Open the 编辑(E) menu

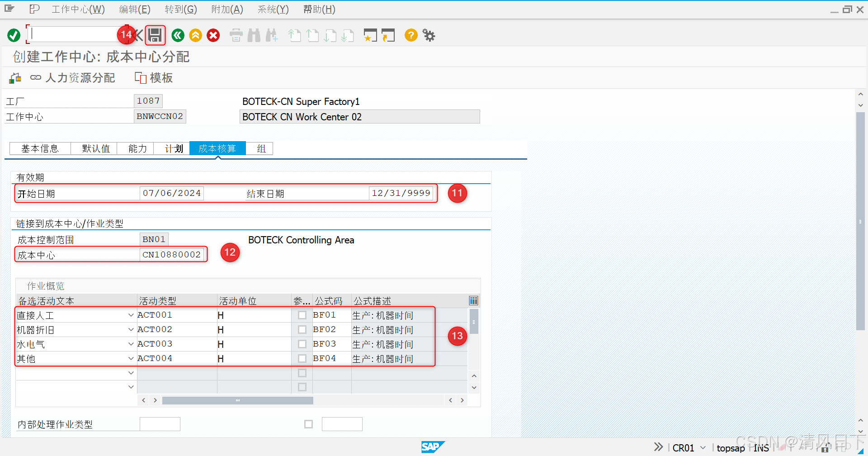(x=135, y=9)
